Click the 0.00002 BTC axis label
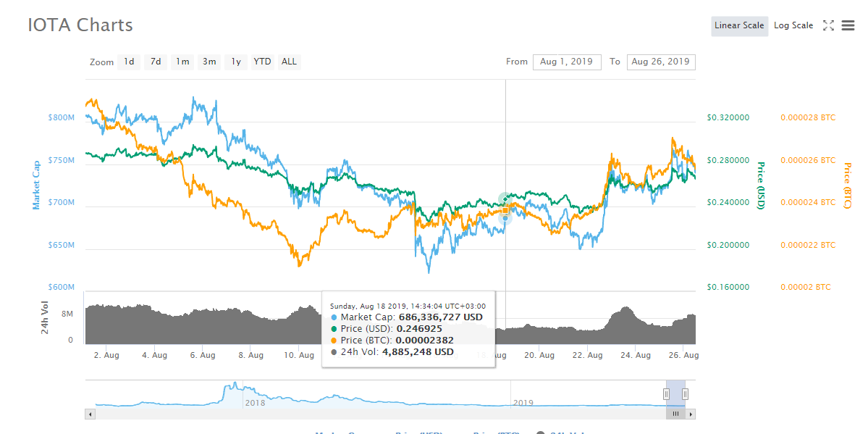The height and width of the screenshot is (434, 868). [x=806, y=287]
